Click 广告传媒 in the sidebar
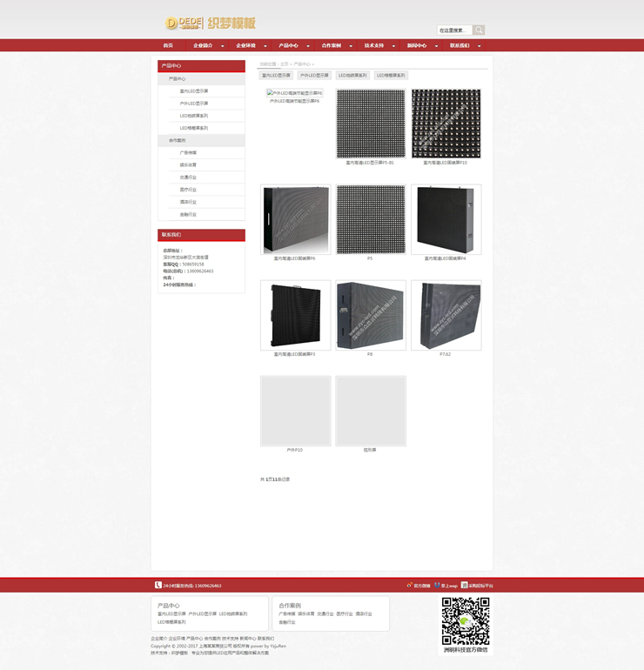644x670 pixels. pos(188,152)
